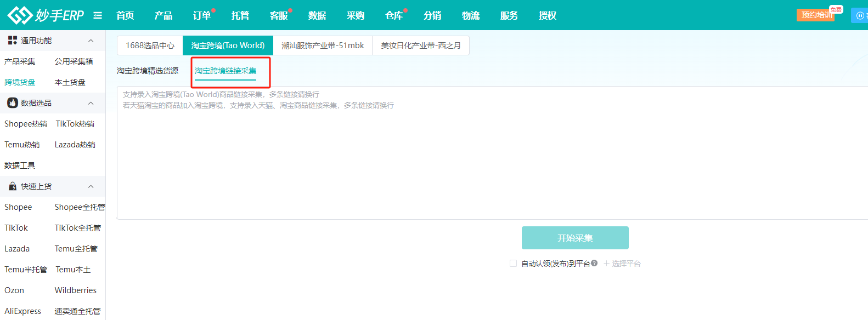Open the 物流 top menu

(x=471, y=15)
